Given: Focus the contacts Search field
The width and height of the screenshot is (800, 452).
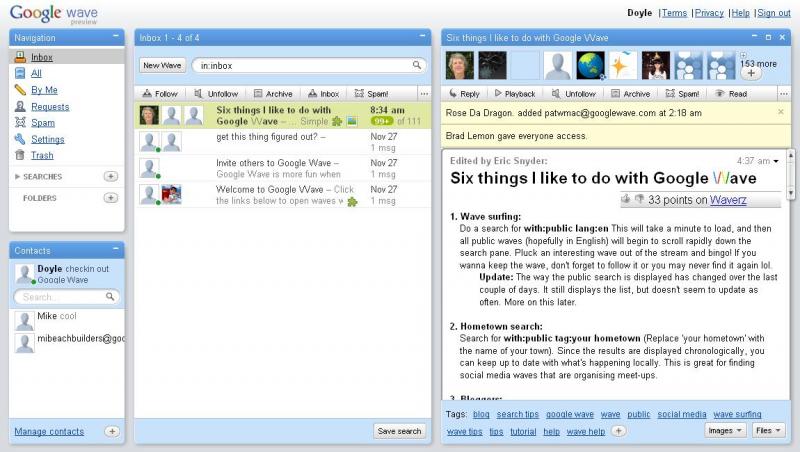Looking at the screenshot, I should (x=67, y=297).
